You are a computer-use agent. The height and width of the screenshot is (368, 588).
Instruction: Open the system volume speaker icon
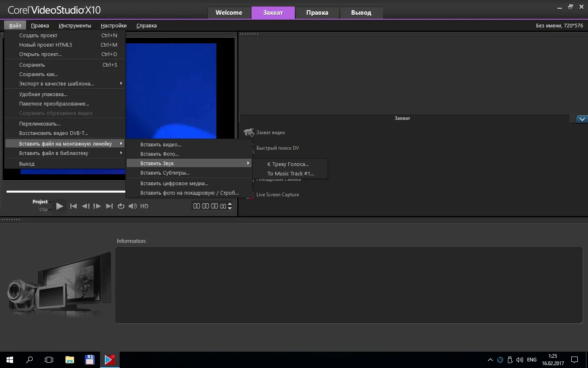pos(519,360)
